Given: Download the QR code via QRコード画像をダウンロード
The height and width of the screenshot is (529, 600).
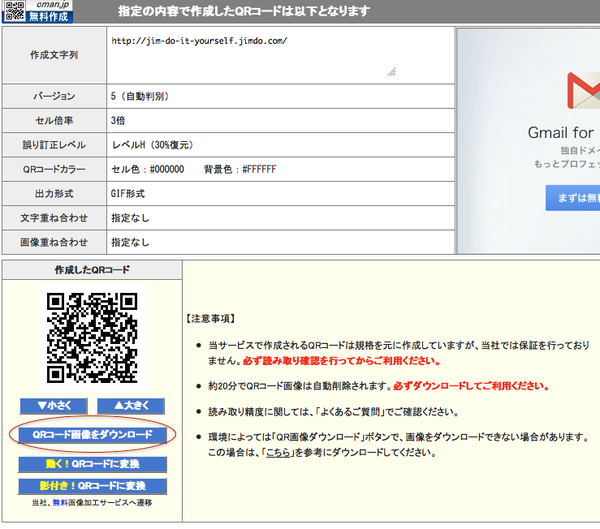Looking at the screenshot, I should [92, 435].
